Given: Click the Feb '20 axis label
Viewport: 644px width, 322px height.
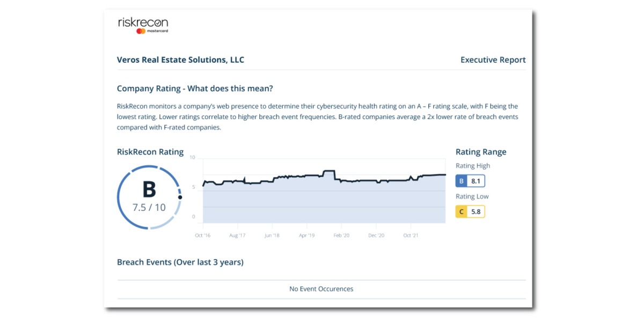Looking at the screenshot, I should click(x=341, y=236).
